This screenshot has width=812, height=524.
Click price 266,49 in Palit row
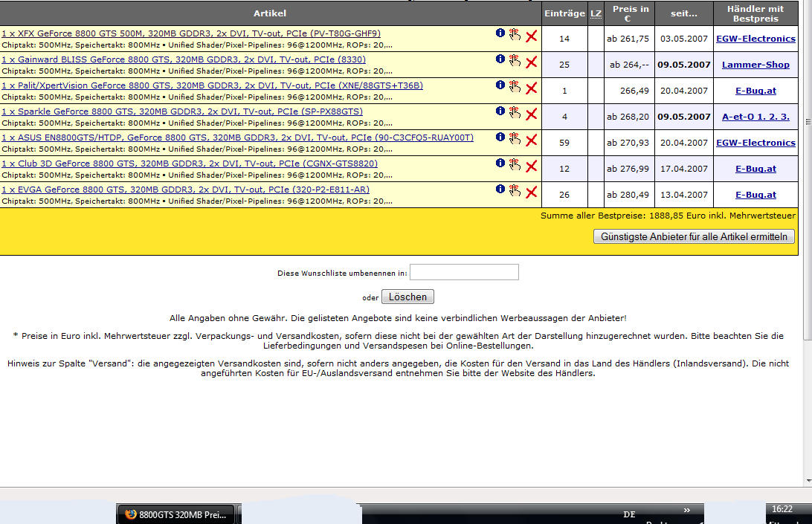[634, 91]
